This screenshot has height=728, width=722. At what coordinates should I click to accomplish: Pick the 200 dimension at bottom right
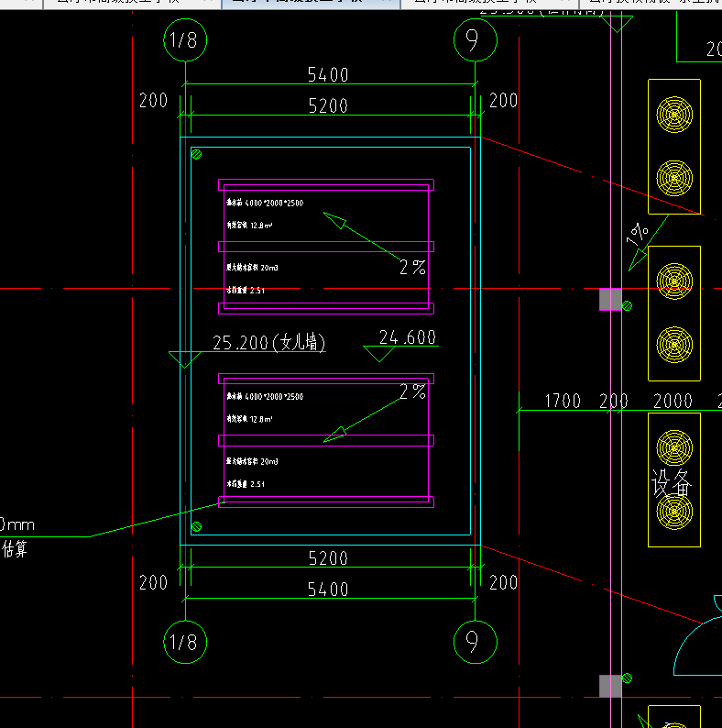click(503, 583)
